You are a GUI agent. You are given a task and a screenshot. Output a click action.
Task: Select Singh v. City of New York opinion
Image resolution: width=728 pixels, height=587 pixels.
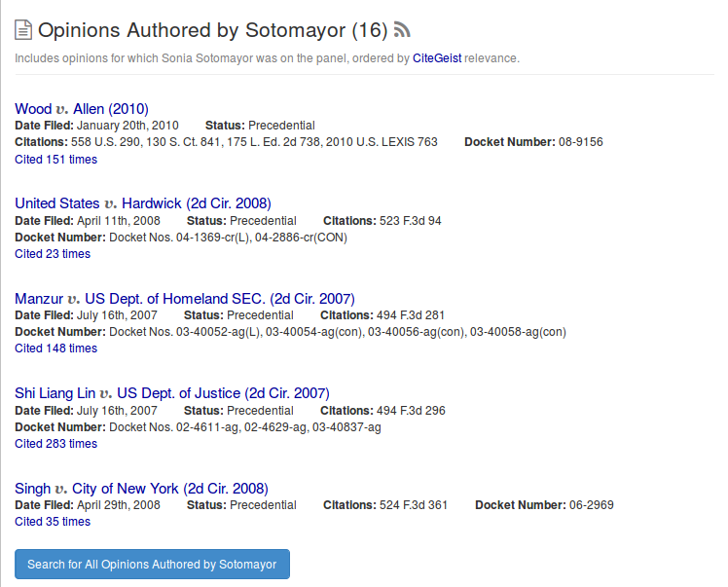tap(141, 488)
